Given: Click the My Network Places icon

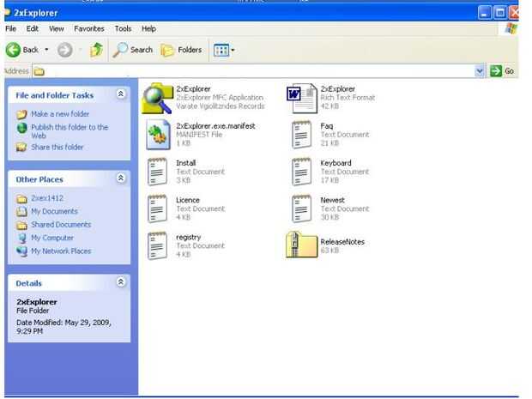Looking at the screenshot, I should tap(22, 251).
